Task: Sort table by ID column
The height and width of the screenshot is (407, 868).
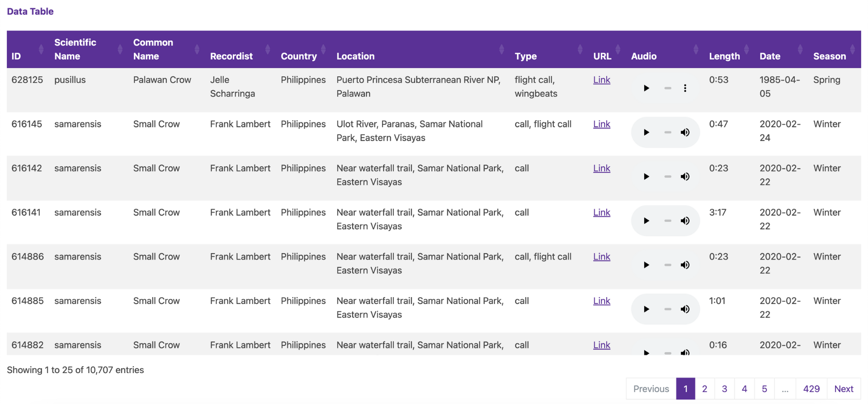Action: tap(28, 49)
